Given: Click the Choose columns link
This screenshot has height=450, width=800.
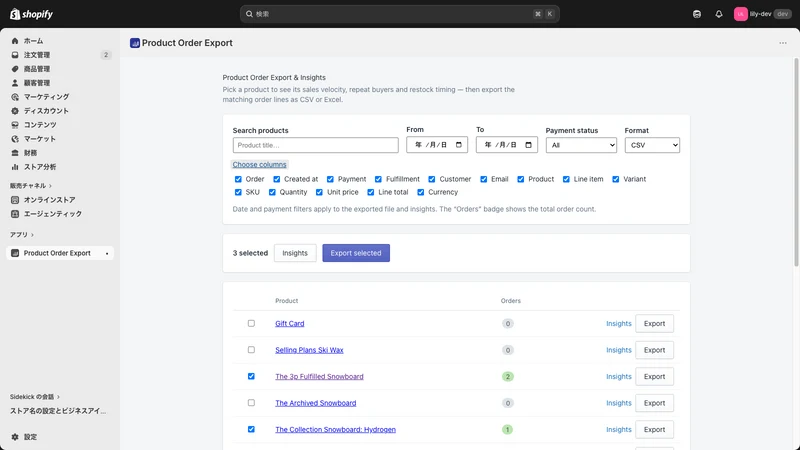Looking at the screenshot, I should (259, 164).
